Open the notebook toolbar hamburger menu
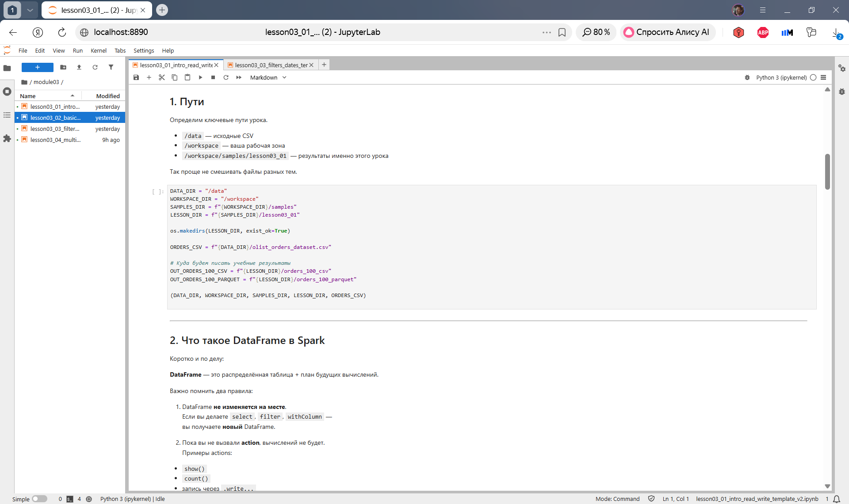 coord(823,77)
